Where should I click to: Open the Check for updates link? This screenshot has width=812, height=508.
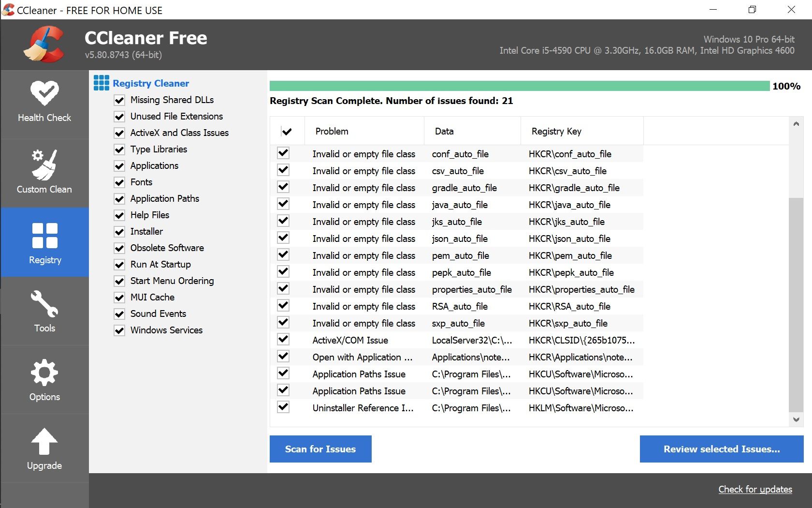point(755,489)
